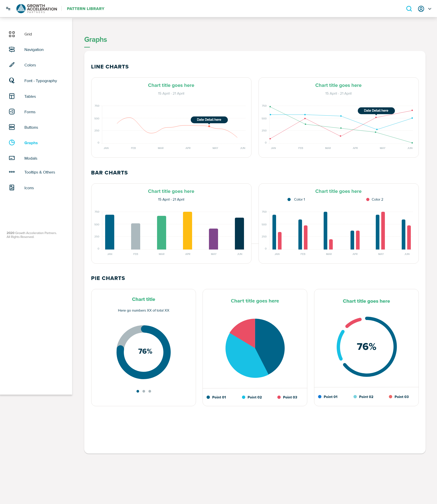
Task: Click the user profile avatar icon
Action: (421, 9)
